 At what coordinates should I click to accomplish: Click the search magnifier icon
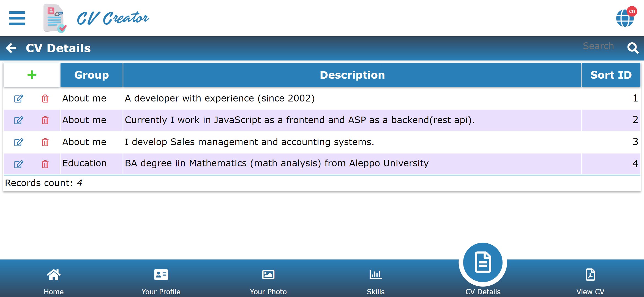coord(633,48)
